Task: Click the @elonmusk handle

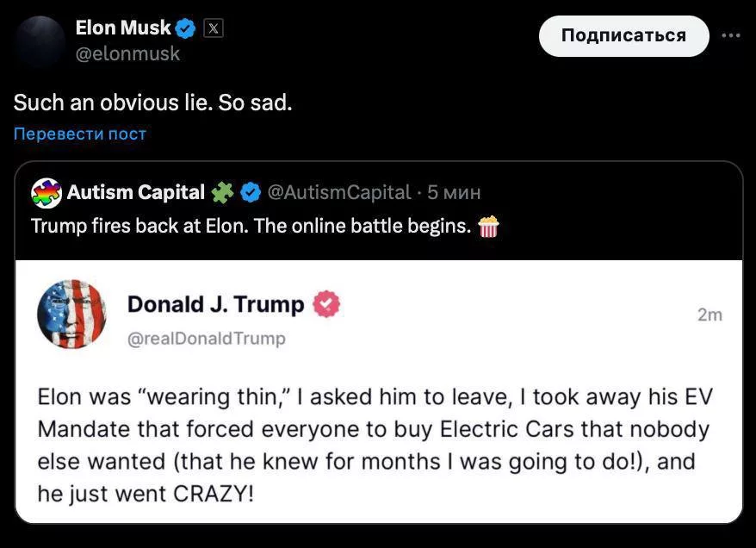Action: 128,53
